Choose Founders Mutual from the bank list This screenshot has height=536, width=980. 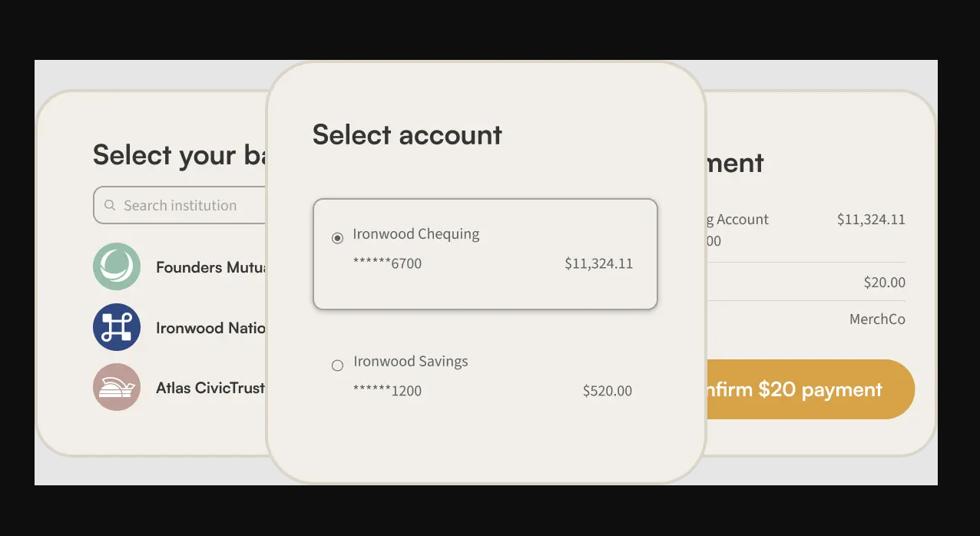[x=210, y=267]
